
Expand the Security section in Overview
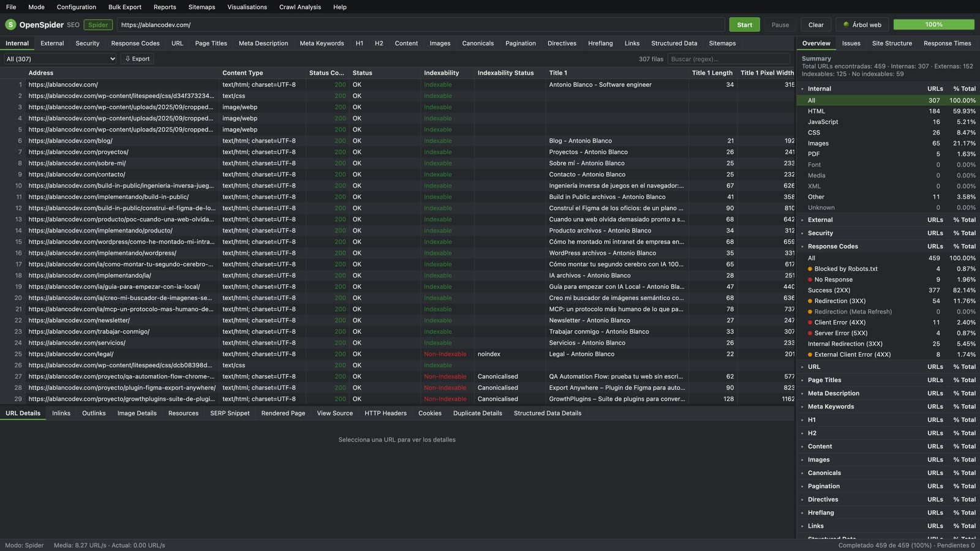pyautogui.click(x=802, y=233)
